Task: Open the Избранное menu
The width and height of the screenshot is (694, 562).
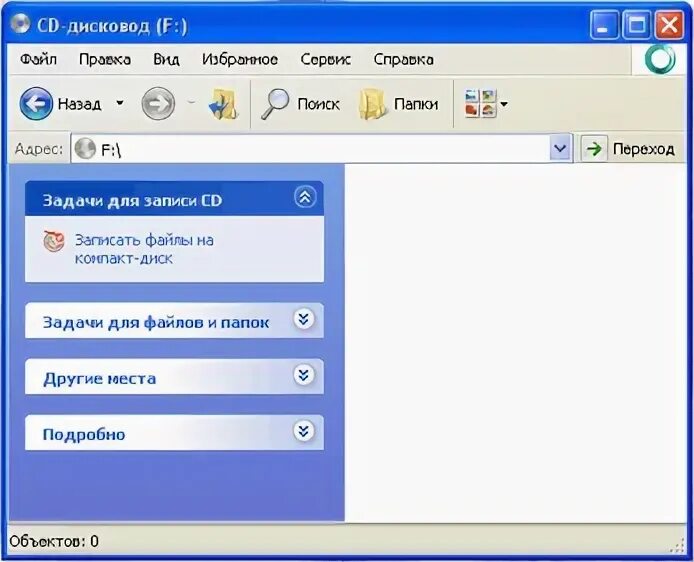Action: (x=240, y=59)
